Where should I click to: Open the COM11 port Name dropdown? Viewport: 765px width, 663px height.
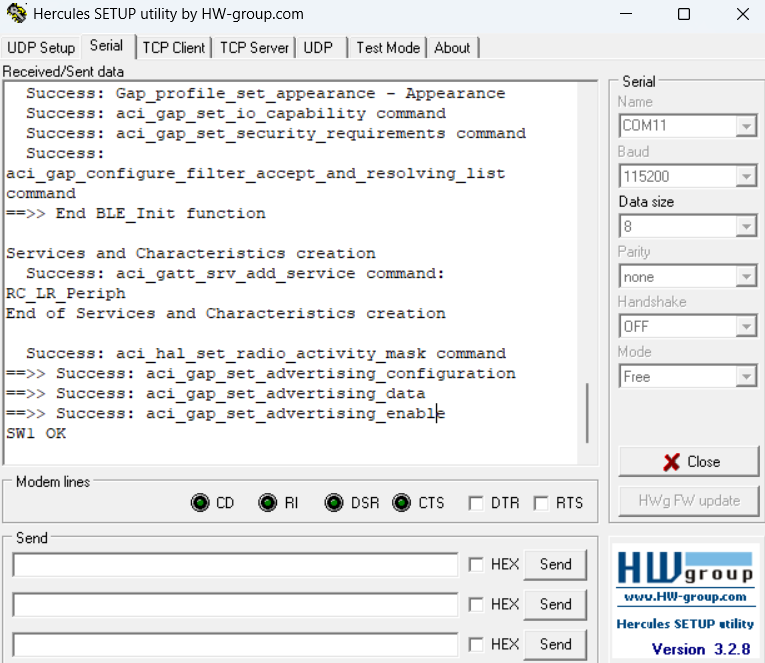[746, 126]
